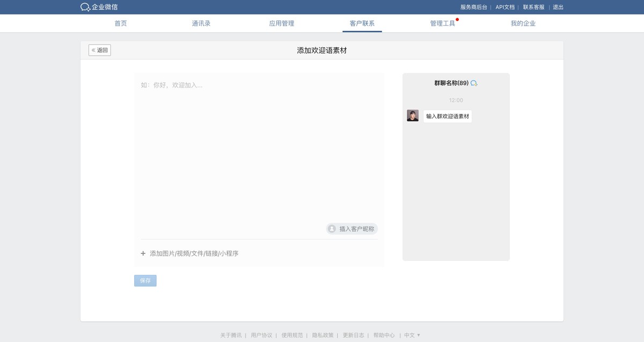Click the avatar in the chat preview

pyautogui.click(x=412, y=115)
